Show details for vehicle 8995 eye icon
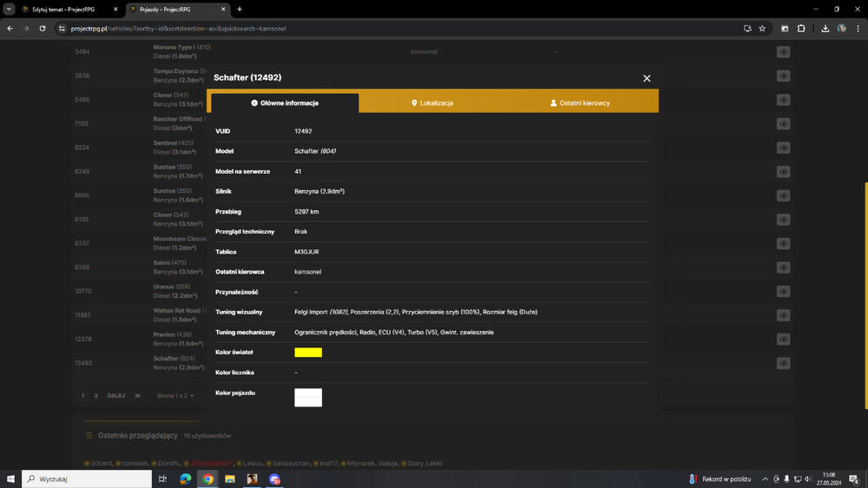The image size is (868, 488). point(783,195)
